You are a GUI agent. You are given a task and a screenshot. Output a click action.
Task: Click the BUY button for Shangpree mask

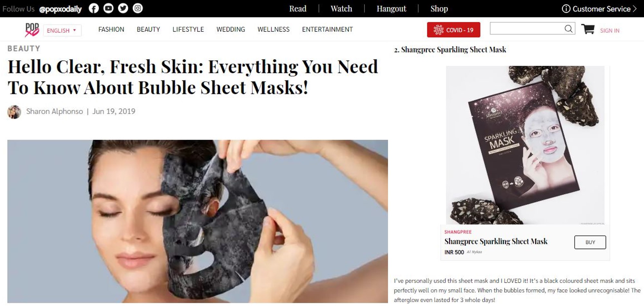coord(590,242)
